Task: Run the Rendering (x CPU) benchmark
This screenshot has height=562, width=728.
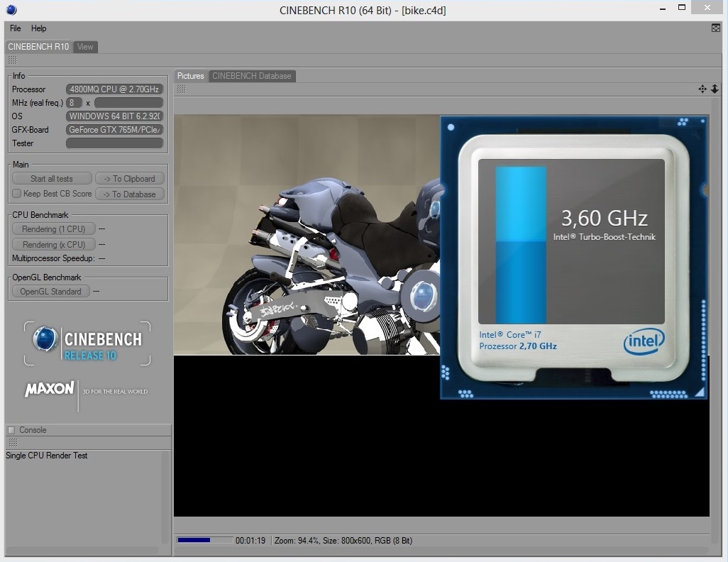Action: tap(53, 244)
